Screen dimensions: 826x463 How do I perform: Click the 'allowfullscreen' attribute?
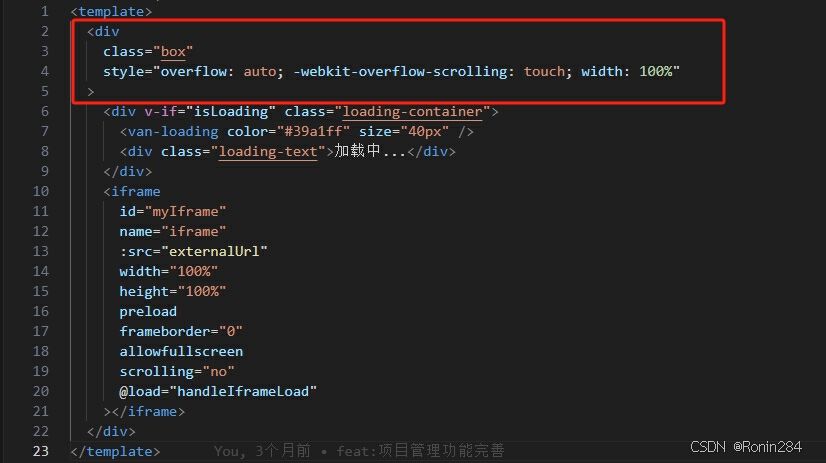(181, 352)
